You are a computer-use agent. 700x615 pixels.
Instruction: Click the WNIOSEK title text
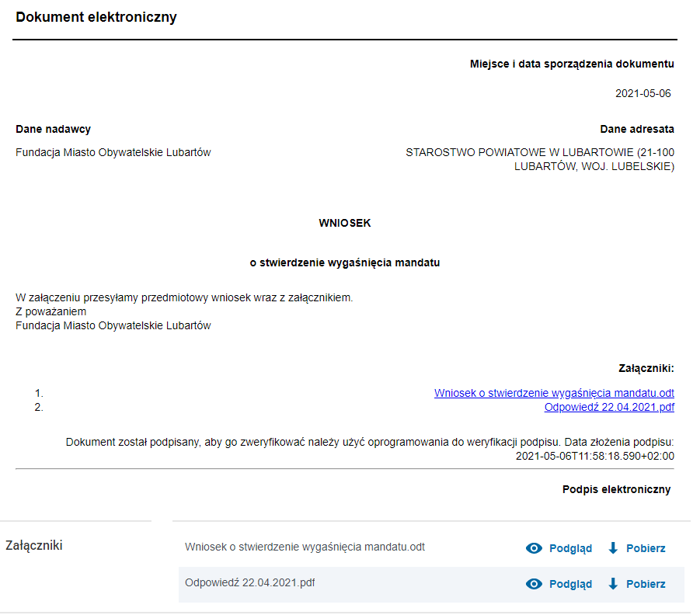tap(345, 223)
